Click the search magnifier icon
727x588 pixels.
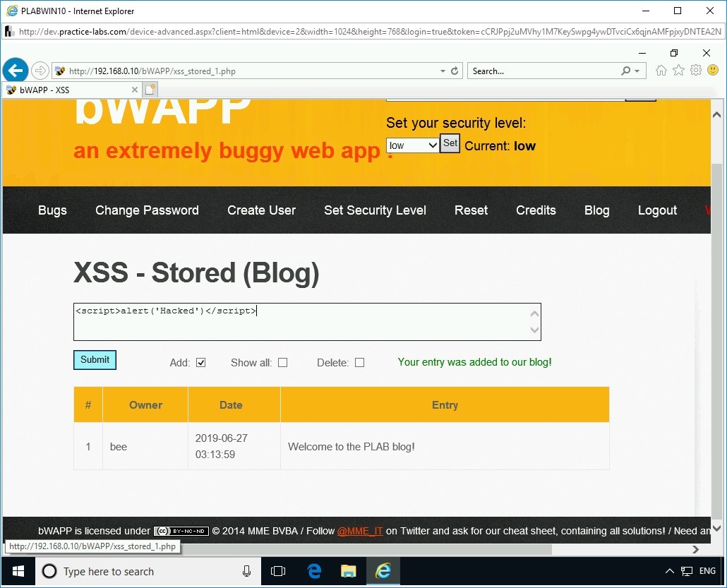[627, 71]
